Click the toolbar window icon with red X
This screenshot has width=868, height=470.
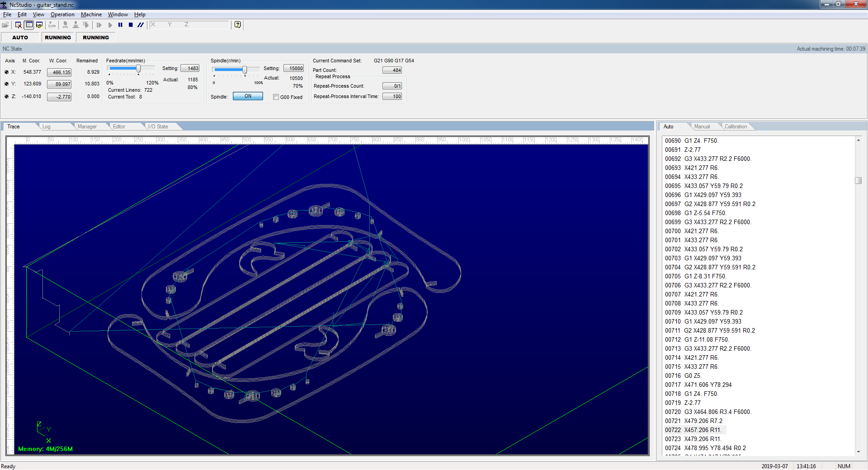tap(19, 25)
